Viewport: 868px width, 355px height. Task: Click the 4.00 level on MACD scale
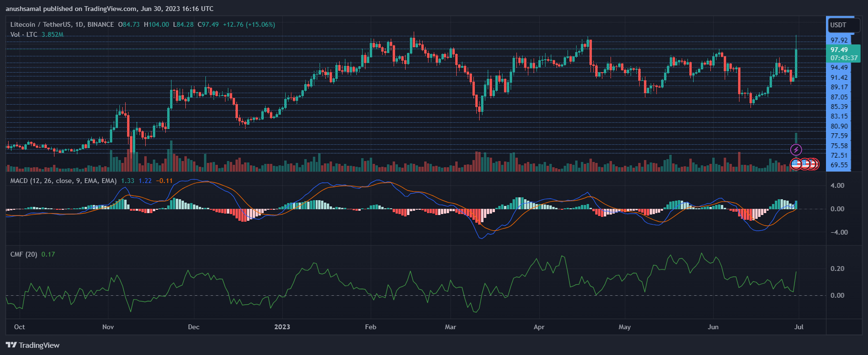[x=837, y=185]
